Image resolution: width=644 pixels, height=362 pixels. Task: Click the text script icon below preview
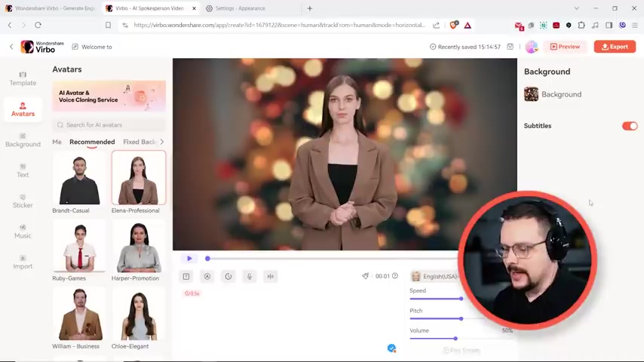(186, 277)
